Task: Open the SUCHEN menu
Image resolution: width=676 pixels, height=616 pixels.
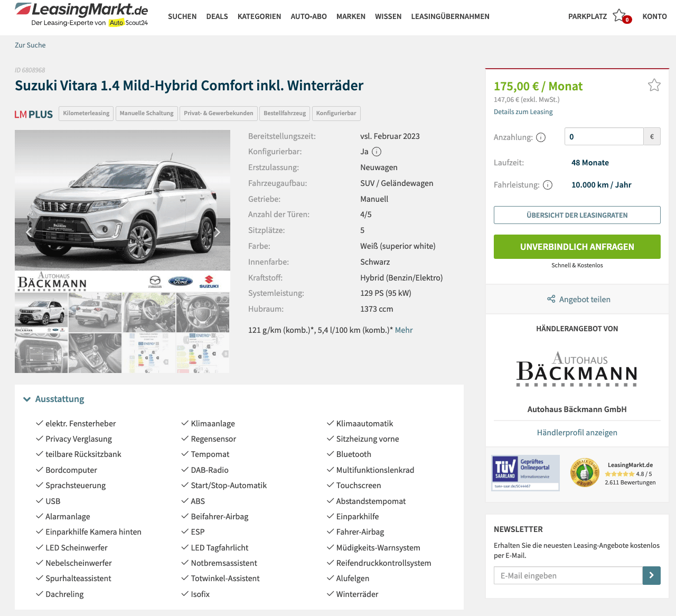Action: pos(182,16)
